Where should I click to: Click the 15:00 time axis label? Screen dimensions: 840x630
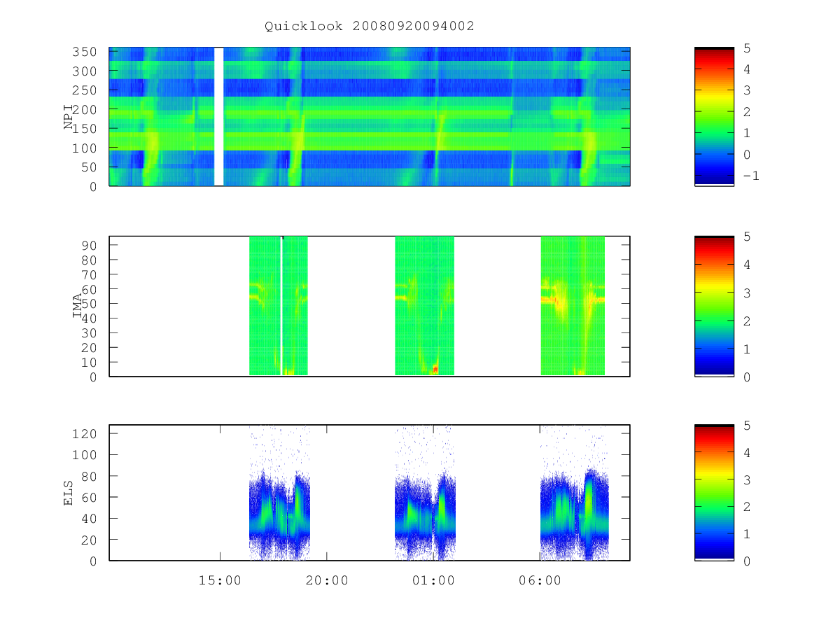(220, 580)
